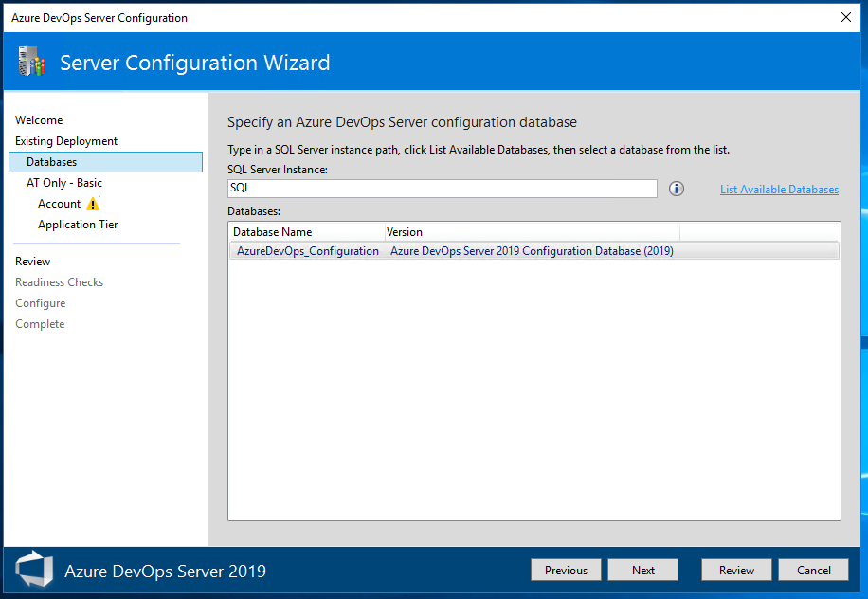Select the Configure step
The width and height of the screenshot is (868, 599).
(x=41, y=303)
